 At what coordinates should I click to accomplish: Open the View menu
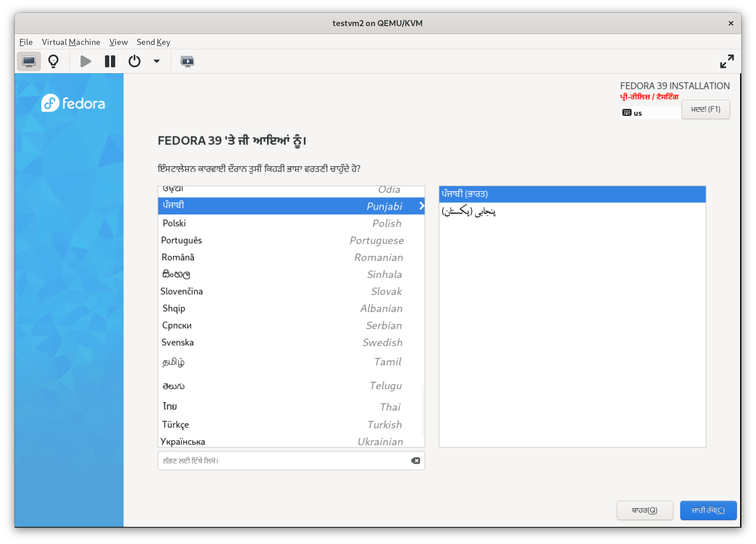[118, 42]
